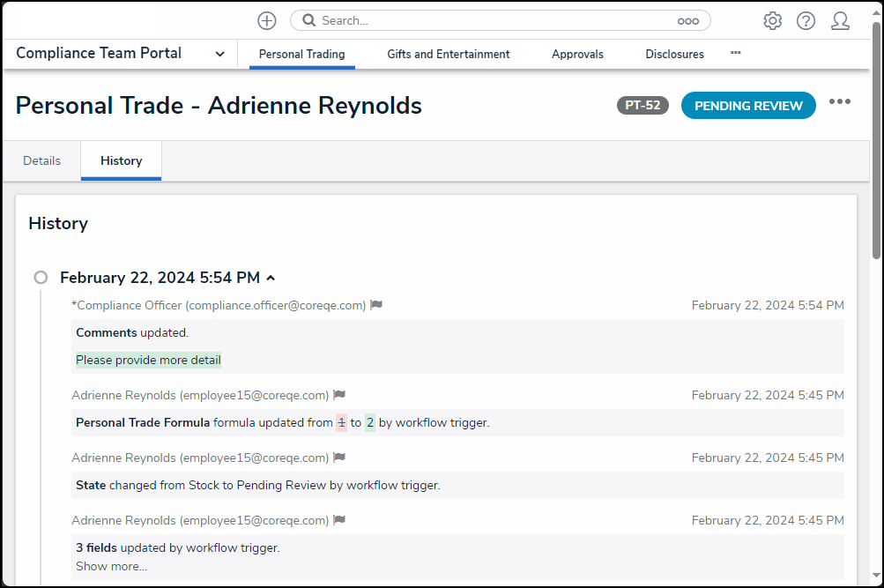Viewport: 884px width, 588px height.
Task: Go to the Approvals tab
Action: (577, 54)
